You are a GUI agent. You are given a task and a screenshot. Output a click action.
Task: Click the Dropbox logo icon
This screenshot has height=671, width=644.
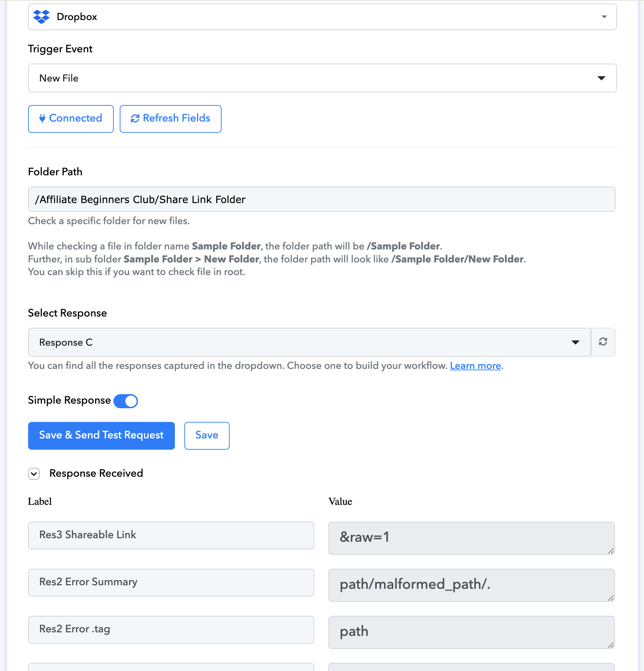coord(41,17)
